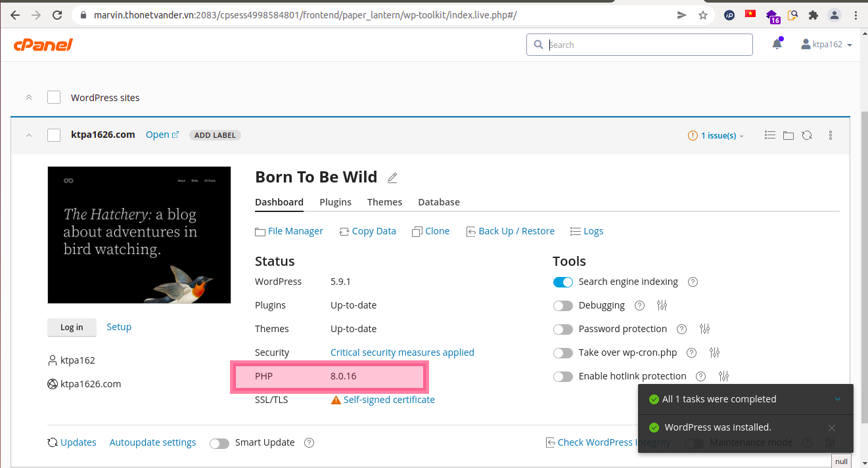
Task: Open site folder icon in header
Action: (788, 135)
